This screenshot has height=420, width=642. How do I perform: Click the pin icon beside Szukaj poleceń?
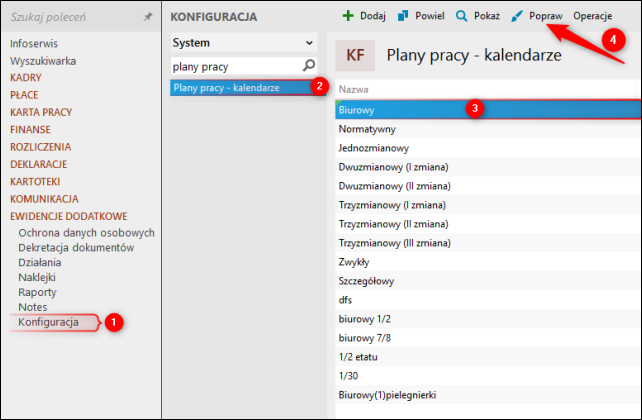(x=148, y=17)
